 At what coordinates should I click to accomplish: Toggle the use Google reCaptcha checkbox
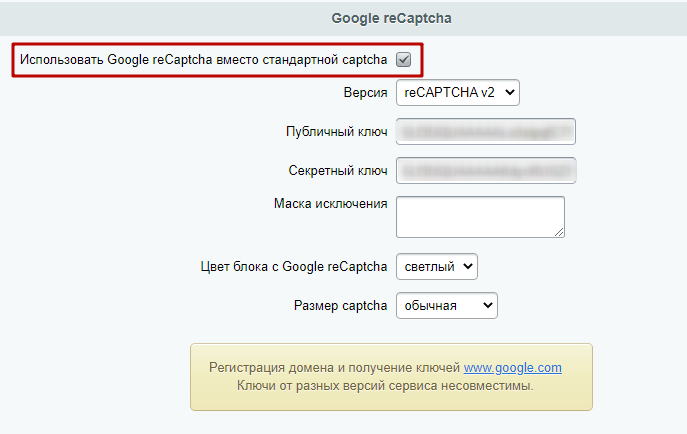404,60
